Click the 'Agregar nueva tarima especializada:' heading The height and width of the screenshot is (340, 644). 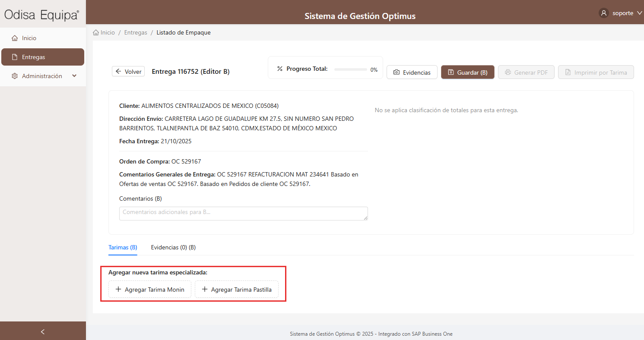coord(158,272)
